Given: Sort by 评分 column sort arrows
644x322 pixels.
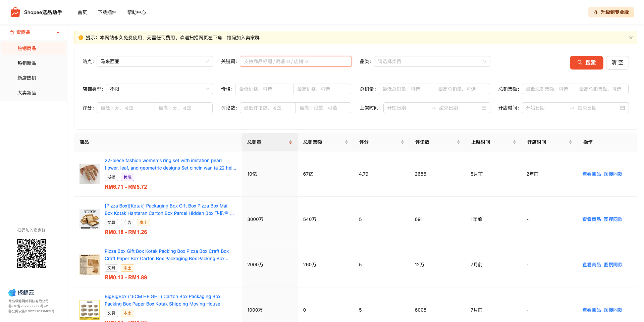Looking at the screenshot, I should coord(402,142).
